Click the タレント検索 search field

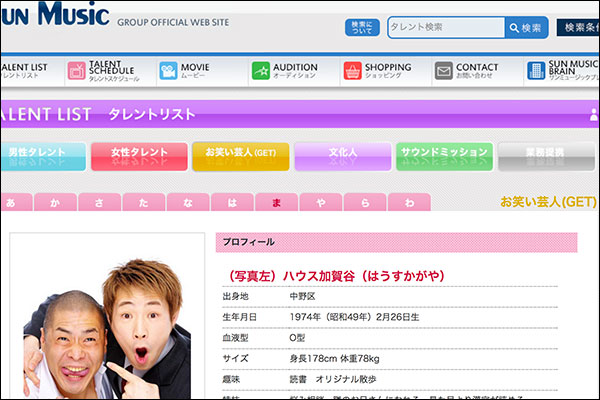click(x=445, y=28)
